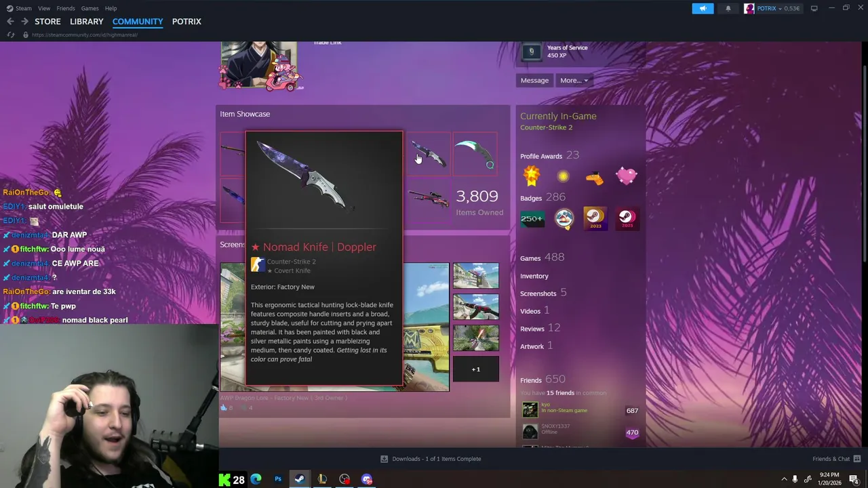The image size is (868, 488).
Task: Open Discord from the taskbar
Action: (367, 479)
